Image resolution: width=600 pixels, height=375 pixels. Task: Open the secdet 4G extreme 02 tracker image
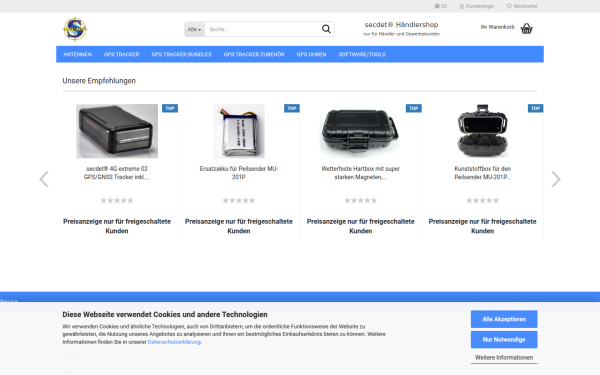[117, 131]
